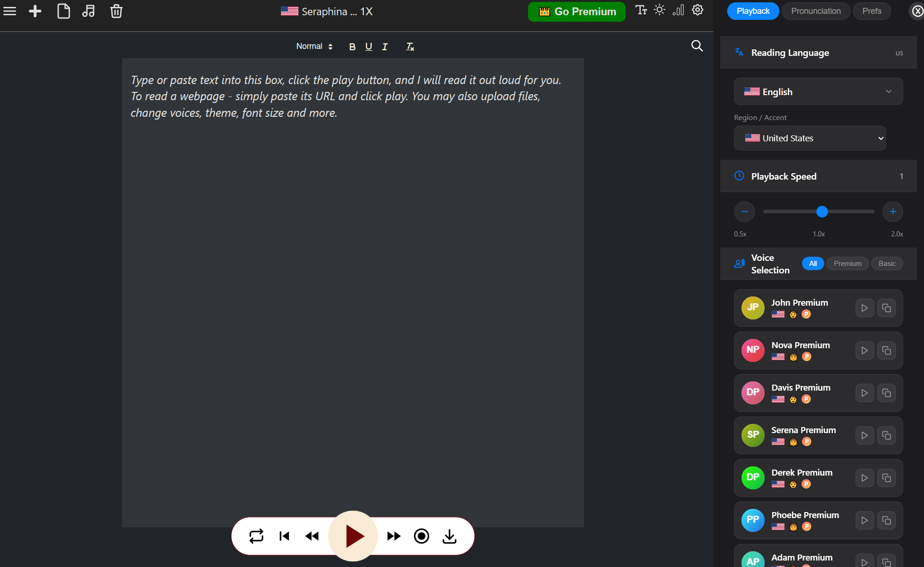Expand the English language dropdown

(x=818, y=91)
